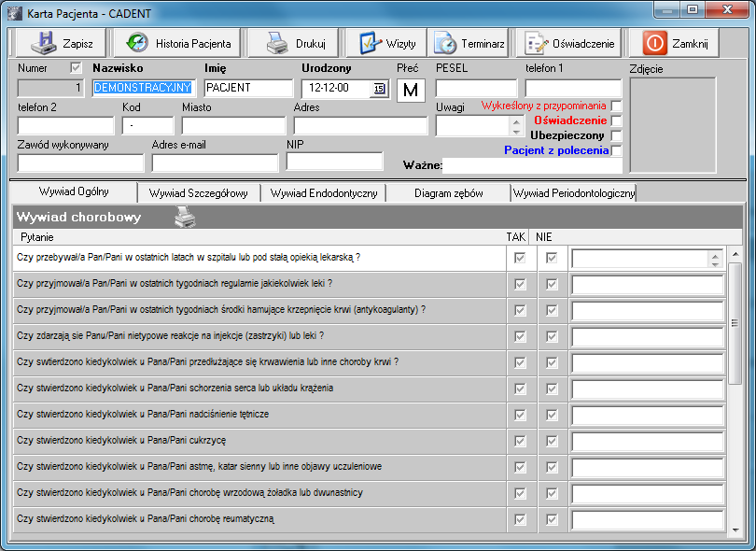
Task: Enable Wykreślony z przypominania checkbox
Action: pyautogui.click(x=616, y=106)
